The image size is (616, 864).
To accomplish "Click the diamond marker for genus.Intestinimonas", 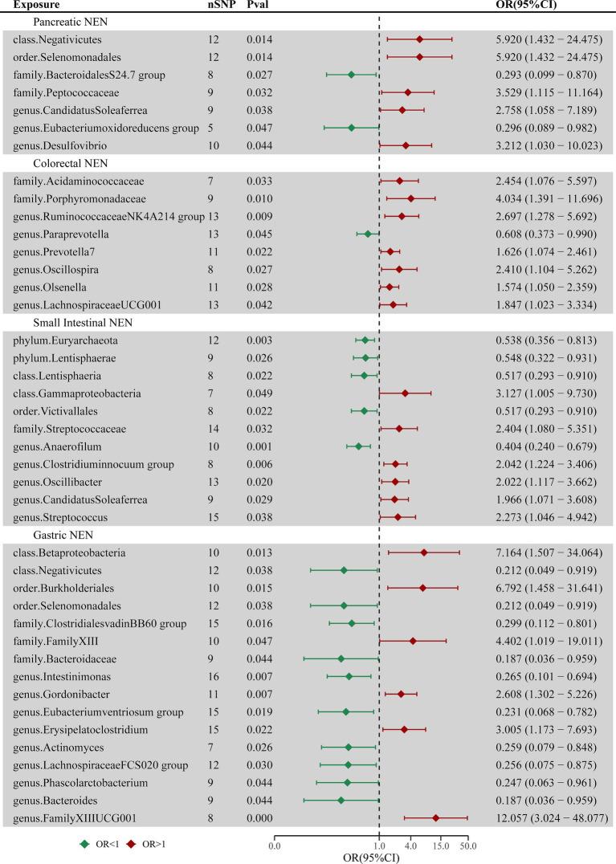I will [349, 676].
